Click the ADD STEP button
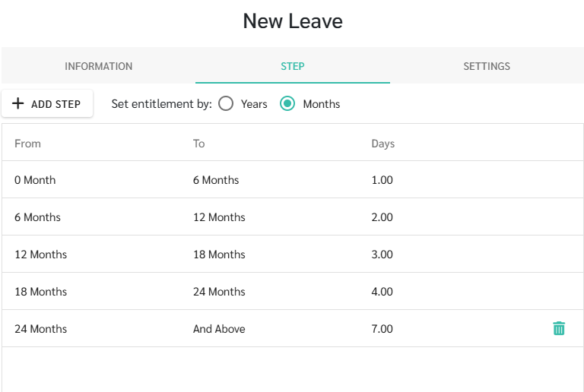The width and height of the screenshot is (584, 392). (x=47, y=103)
